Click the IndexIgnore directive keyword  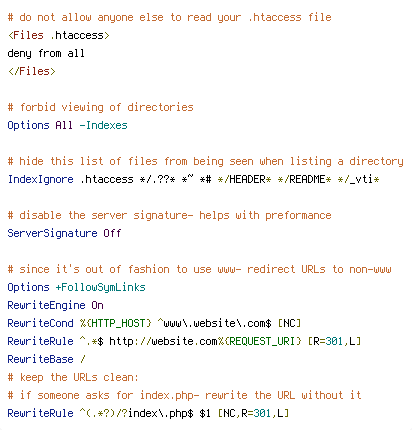[x=40, y=179]
